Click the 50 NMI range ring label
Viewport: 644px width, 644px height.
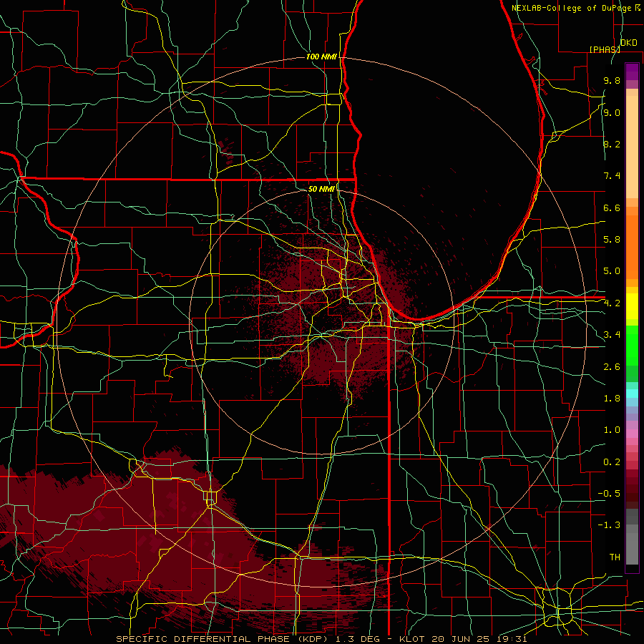coord(321,189)
